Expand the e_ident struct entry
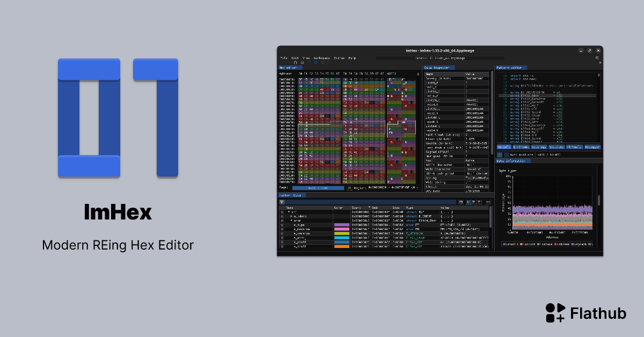The image size is (644, 337). 292,216
